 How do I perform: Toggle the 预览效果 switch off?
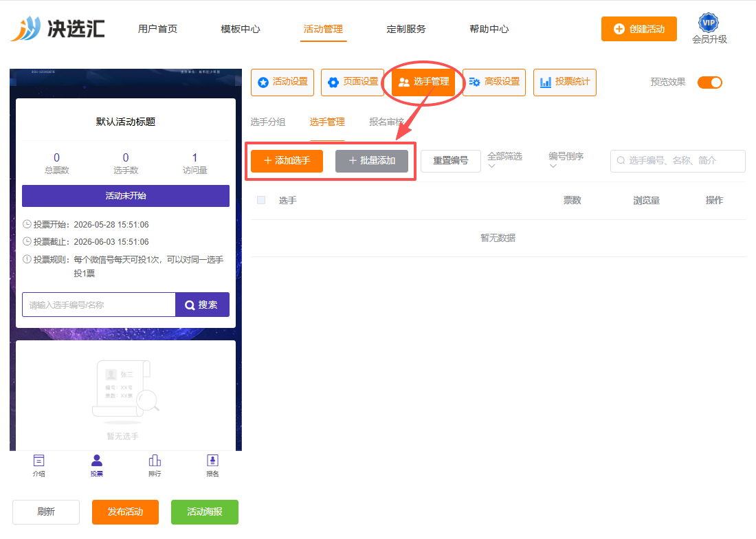point(710,82)
